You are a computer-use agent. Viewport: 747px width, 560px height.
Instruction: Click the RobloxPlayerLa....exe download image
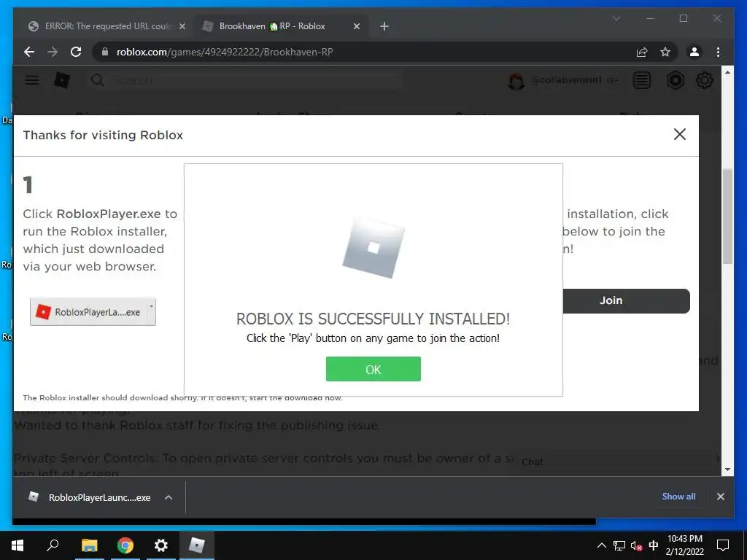(x=93, y=312)
